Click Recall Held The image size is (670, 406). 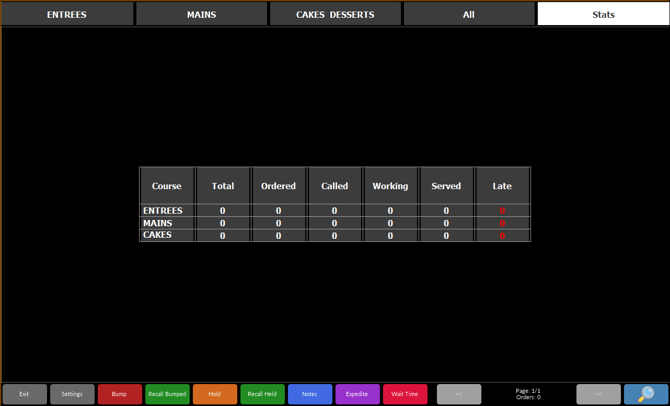262,394
